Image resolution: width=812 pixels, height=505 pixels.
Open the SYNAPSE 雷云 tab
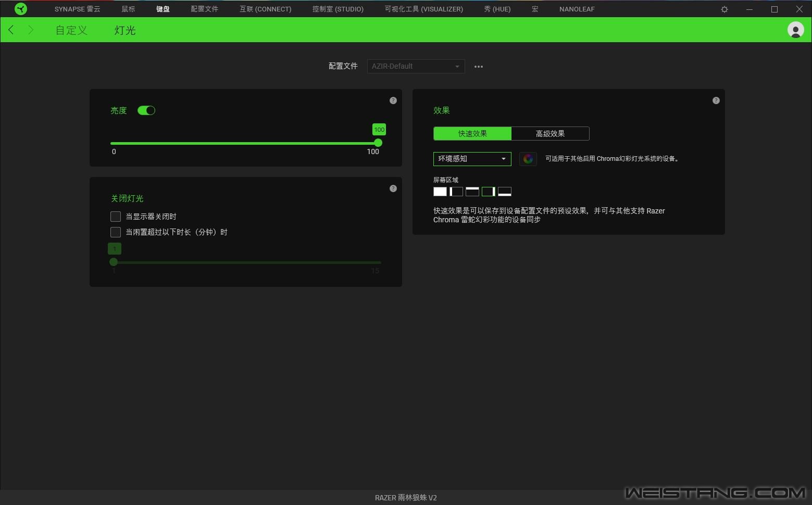coord(78,9)
